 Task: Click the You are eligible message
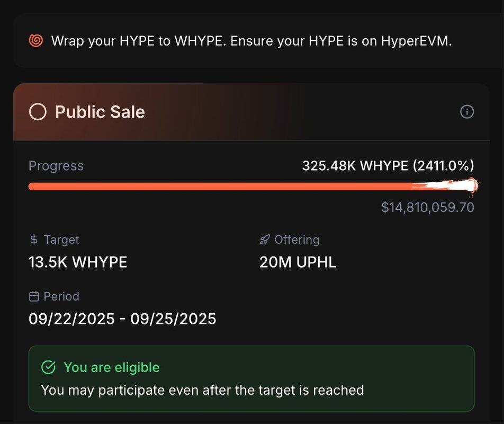[x=112, y=367]
